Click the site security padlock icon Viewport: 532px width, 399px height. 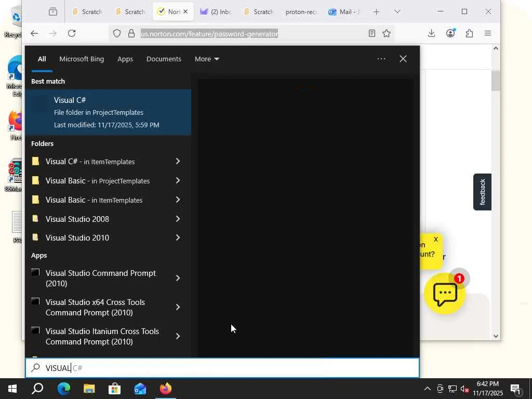point(131,33)
